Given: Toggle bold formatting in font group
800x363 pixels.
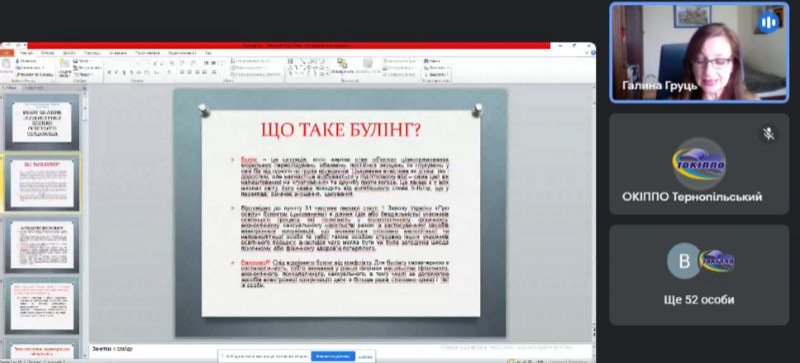Looking at the screenshot, I should pos(109,72).
